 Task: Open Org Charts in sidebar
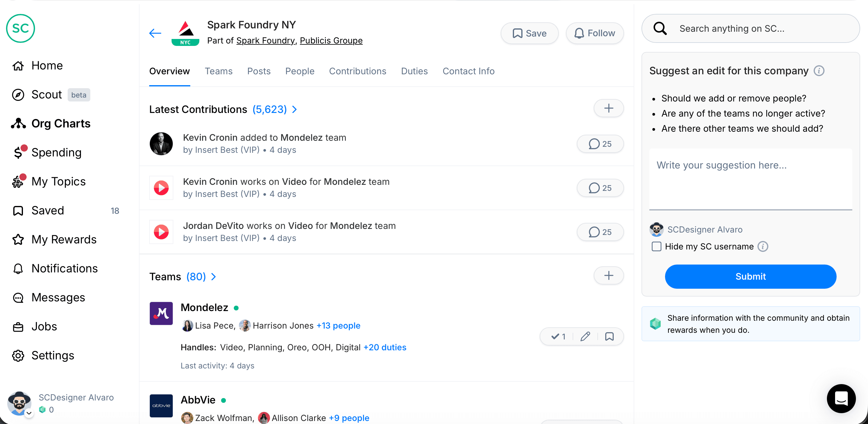(x=61, y=124)
